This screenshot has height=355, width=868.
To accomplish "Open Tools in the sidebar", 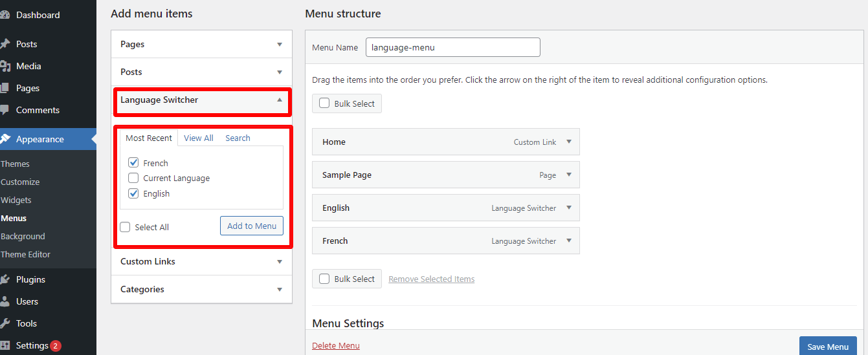I will point(27,323).
